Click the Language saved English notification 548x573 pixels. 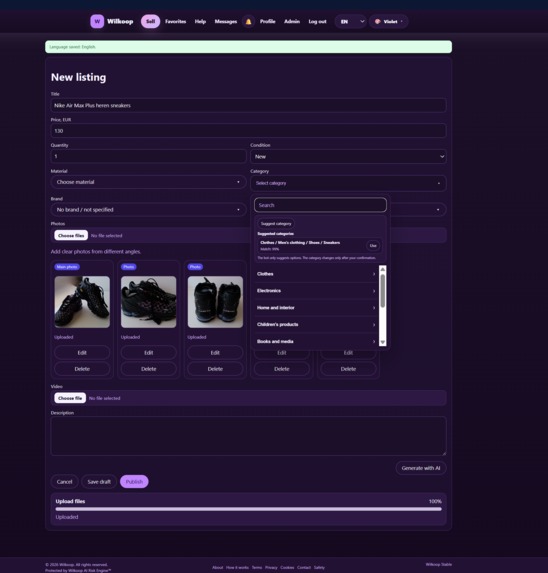coord(248,47)
